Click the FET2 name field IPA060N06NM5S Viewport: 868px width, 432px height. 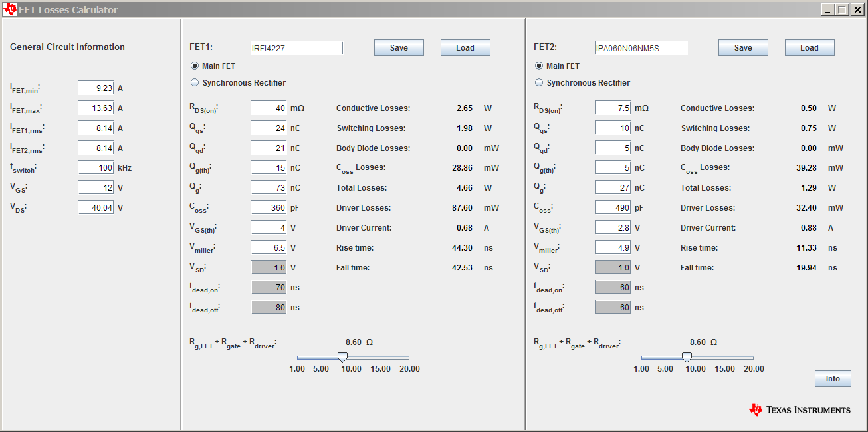pyautogui.click(x=641, y=48)
